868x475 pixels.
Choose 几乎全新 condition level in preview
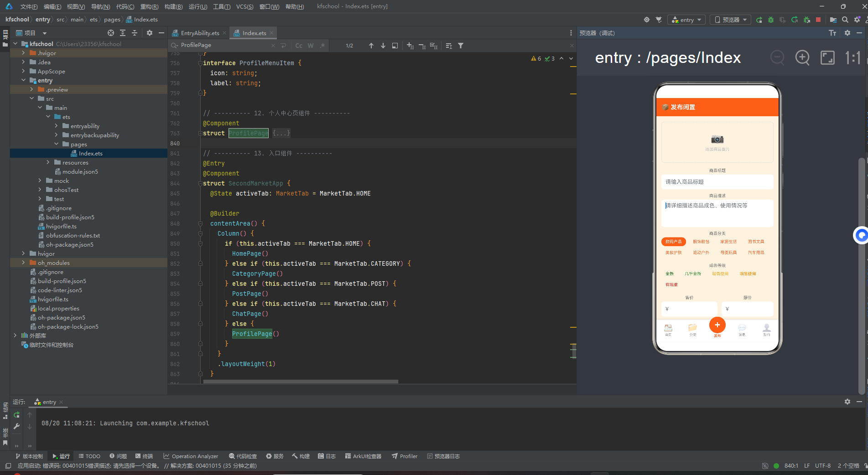pyautogui.click(x=693, y=274)
